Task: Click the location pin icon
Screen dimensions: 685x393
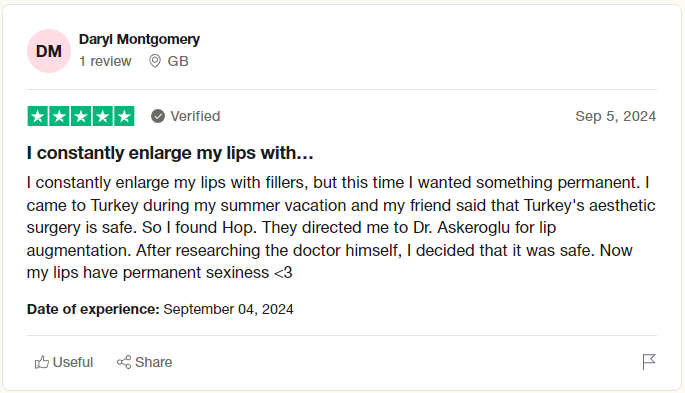Action: coord(155,61)
